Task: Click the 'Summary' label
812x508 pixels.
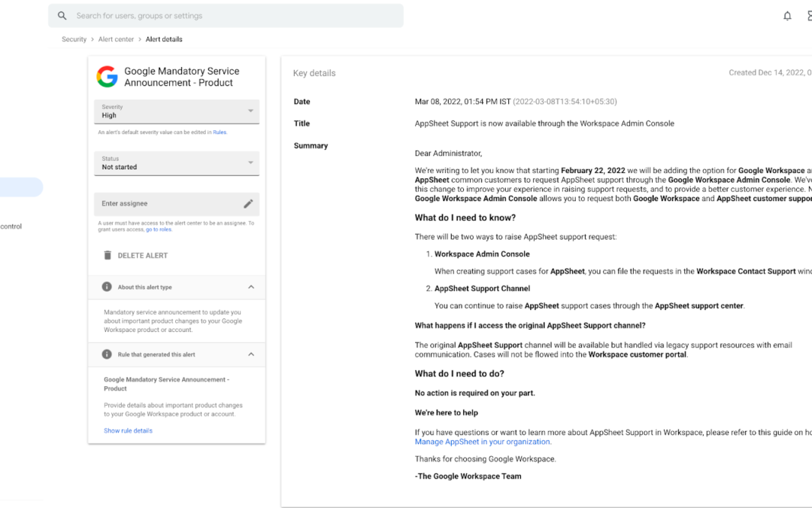Action: pos(311,146)
